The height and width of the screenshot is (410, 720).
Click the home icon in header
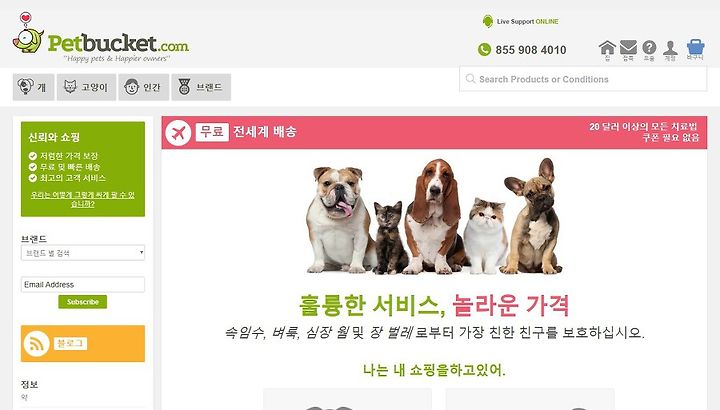point(607,48)
